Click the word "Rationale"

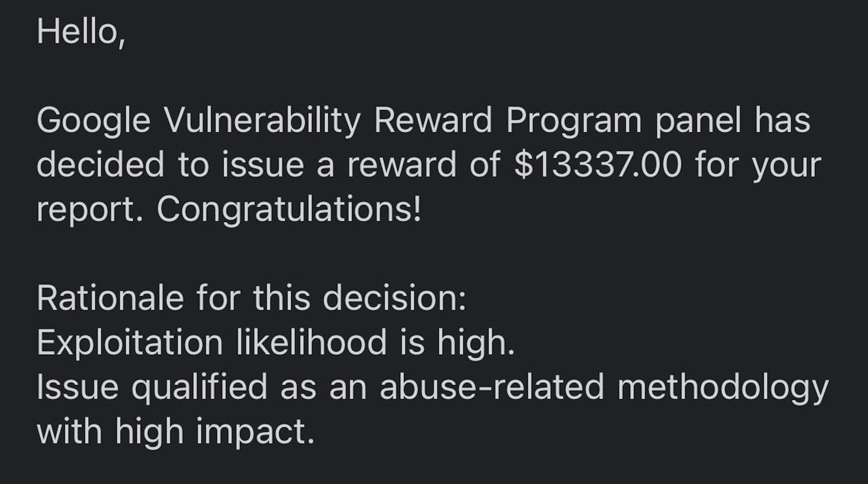pyautogui.click(x=110, y=299)
